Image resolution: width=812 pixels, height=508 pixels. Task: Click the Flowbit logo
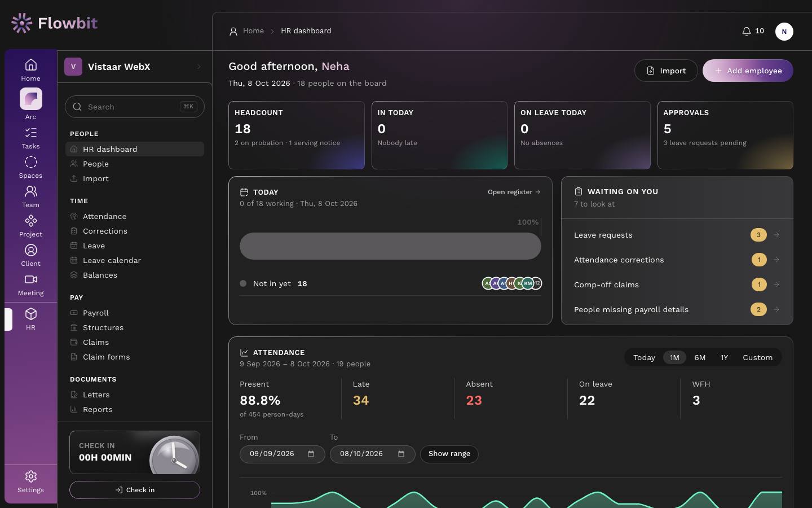(54, 23)
